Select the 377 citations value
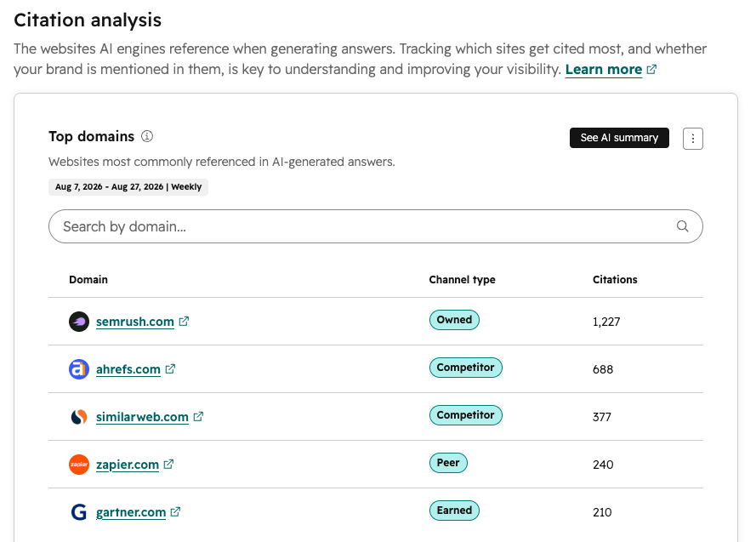 (602, 417)
